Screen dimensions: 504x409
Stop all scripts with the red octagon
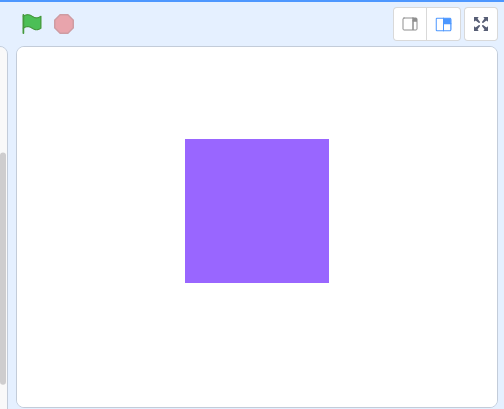[x=64, y=24]
